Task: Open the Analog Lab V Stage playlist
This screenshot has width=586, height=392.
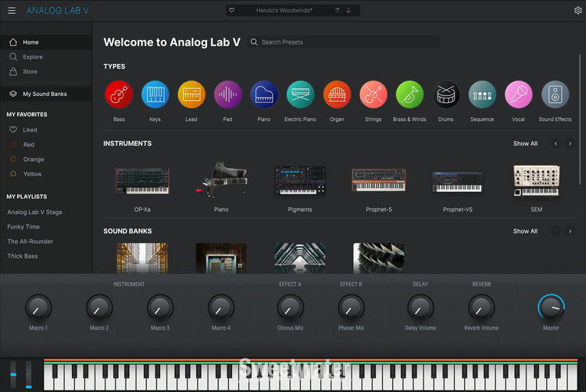Action: pyautogui.click(x=34, y=212)
